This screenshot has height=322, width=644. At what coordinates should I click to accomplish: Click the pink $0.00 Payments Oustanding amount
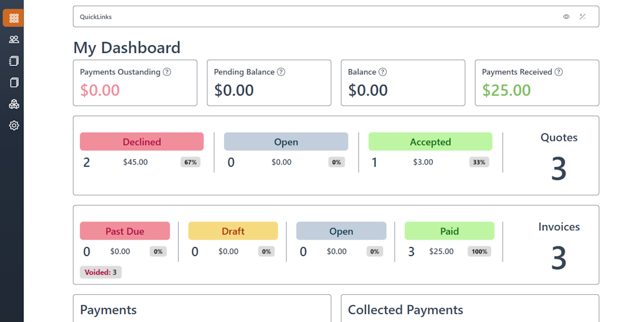100,91
